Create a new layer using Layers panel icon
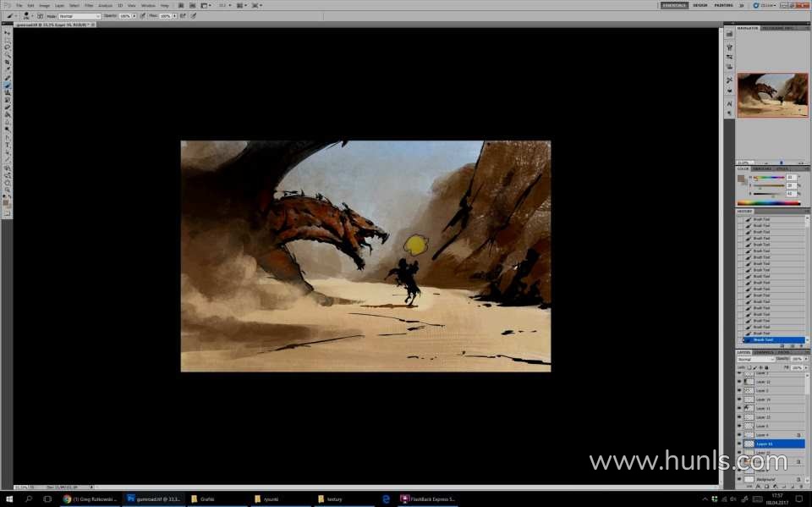Image resolution: width=812 pixels, height=507 pixels. coord(793,487)
